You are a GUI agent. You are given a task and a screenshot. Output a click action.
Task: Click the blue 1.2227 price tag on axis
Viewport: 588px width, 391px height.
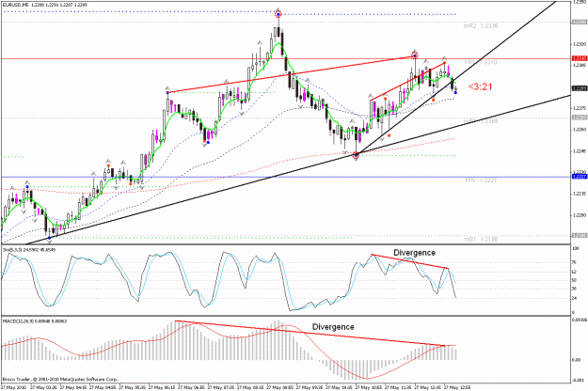580,177
